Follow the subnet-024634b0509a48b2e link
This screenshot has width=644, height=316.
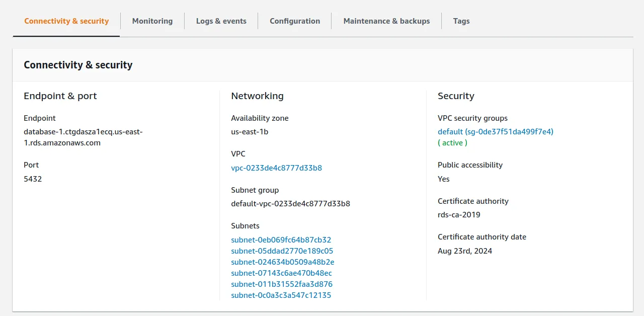pos(282,262)
